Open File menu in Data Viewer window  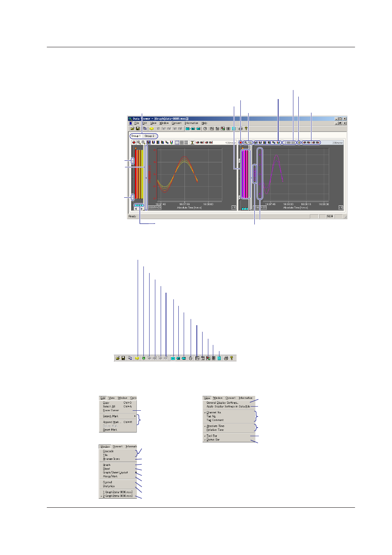coord(136,123)
